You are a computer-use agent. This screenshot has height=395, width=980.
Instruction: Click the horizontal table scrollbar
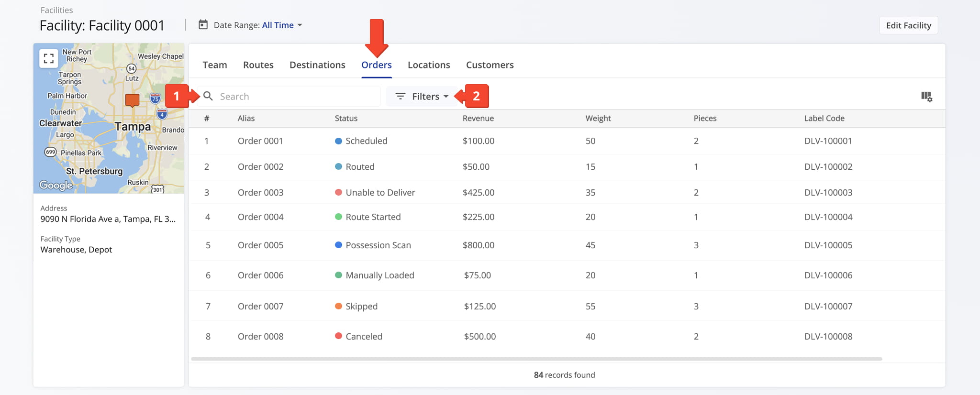[x=536, y=359]
